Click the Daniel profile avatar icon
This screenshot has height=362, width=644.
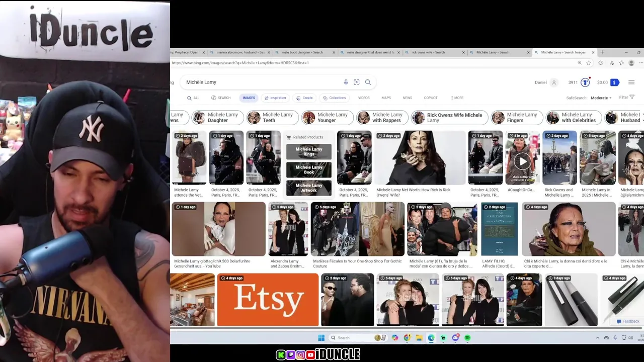point(554,82)
